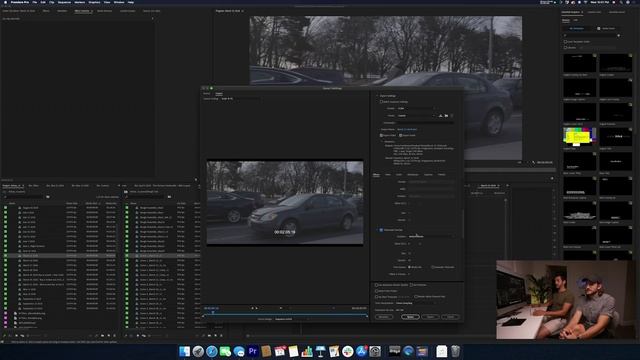Click the Project panel search field
Viewport: 640px width, 360px height.
pos(24,197)
